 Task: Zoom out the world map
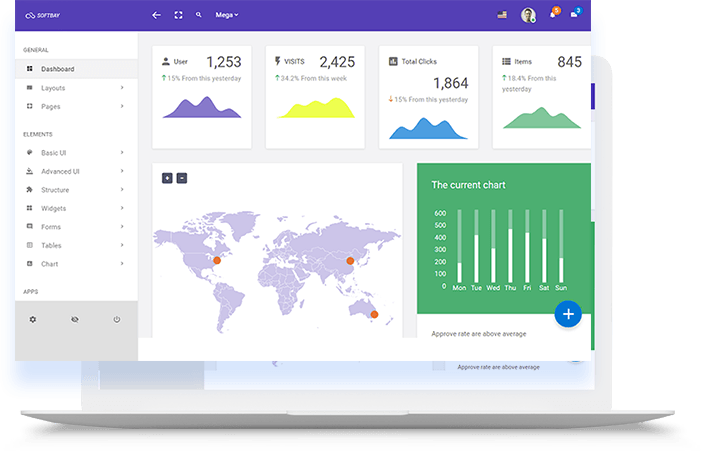click(x=182, y=178)
